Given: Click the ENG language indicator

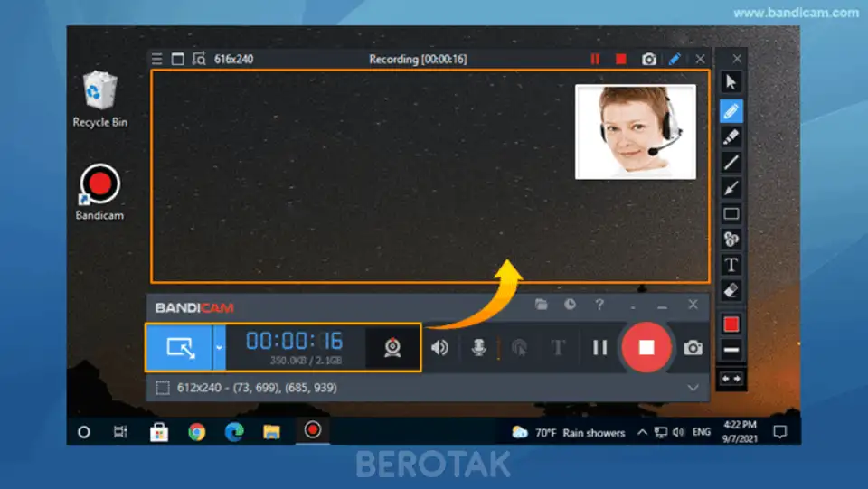Looking at the screenshot, I should click(702, 432).
